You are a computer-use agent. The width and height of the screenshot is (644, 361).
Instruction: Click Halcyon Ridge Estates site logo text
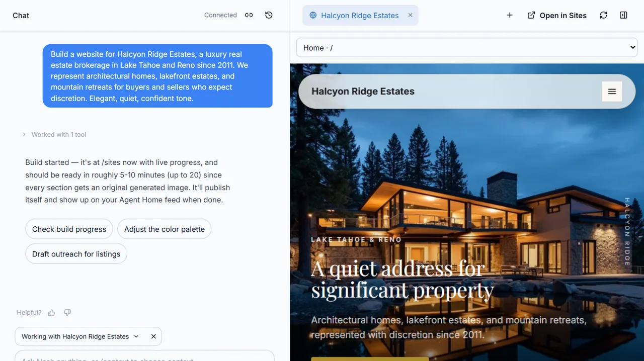point(363,92)
